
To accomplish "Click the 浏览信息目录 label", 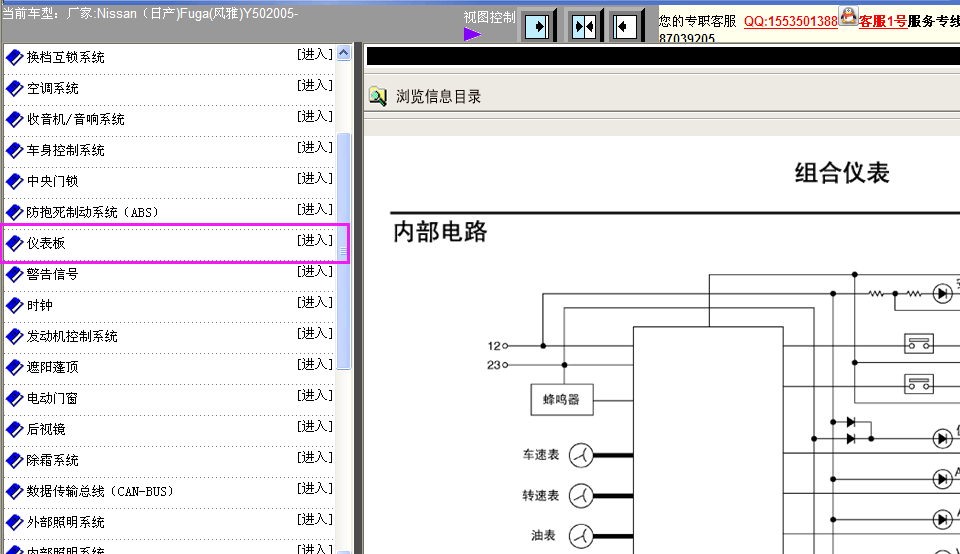I will tap(438, 97).
